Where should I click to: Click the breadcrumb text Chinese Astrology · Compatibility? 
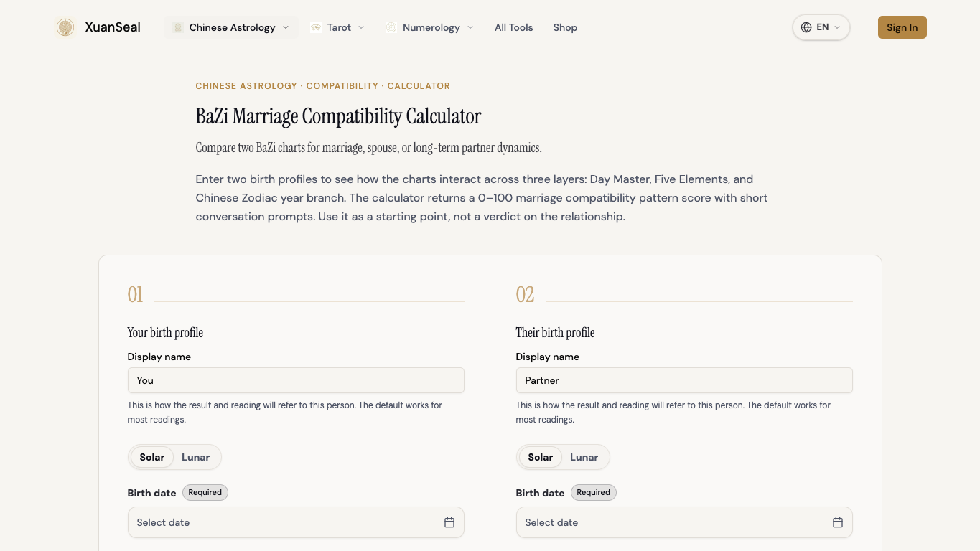[286, 85]
